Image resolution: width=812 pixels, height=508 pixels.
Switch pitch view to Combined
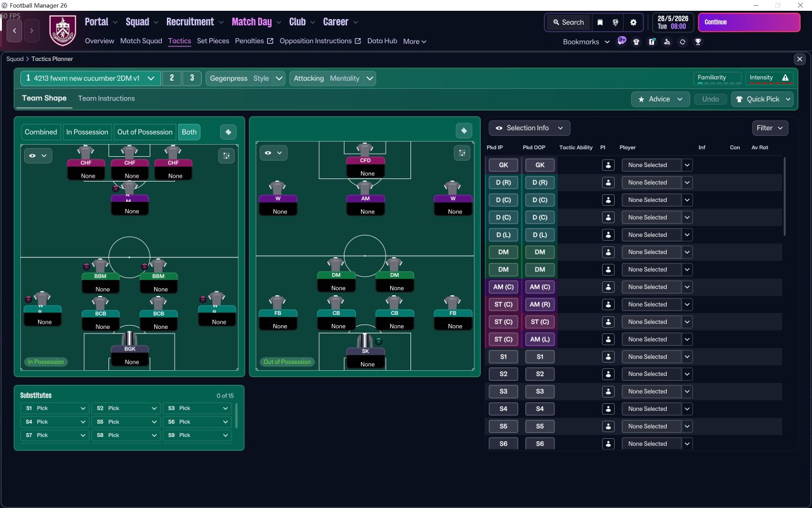tap(41, 132)
